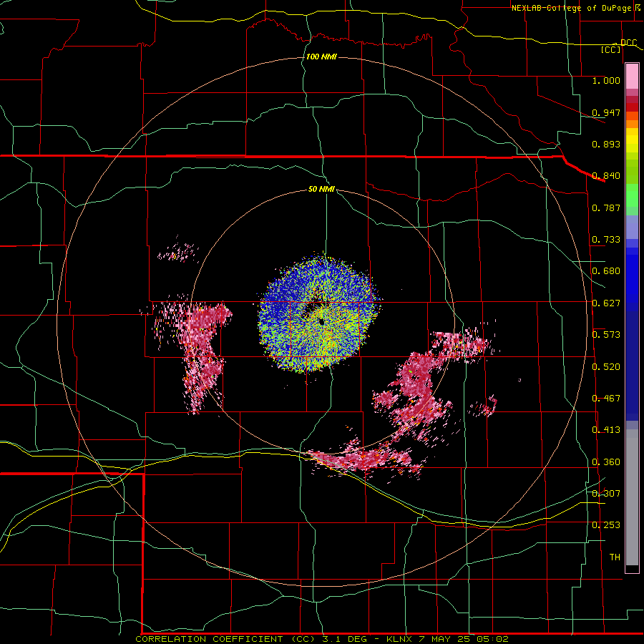Select the 0.787 scale value

point(606,208)
